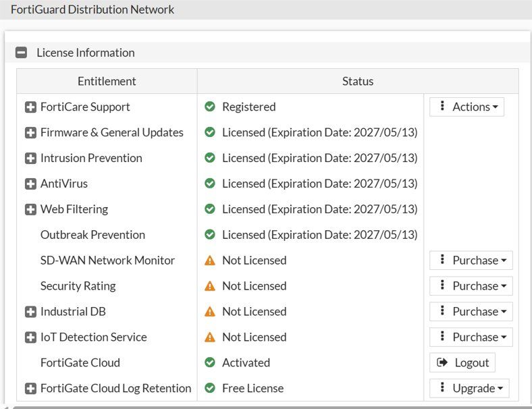Select the Security Rating entitlement text
This screenshot has width=532, height=409.
tap(78, 286)
